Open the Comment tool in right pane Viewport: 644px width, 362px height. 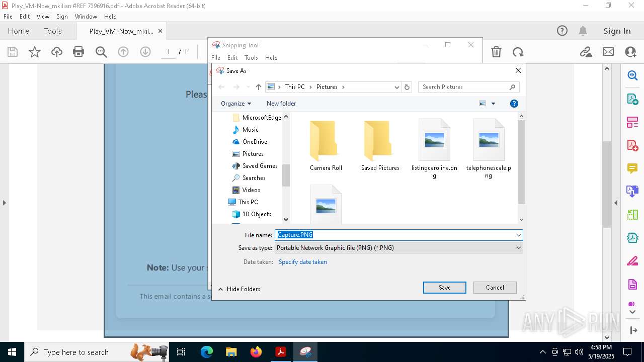point(632,168)
